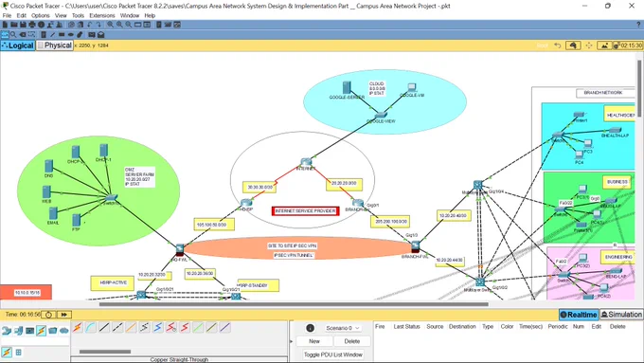
Task: Click the question mark help icon
Action: click(638, 25)
